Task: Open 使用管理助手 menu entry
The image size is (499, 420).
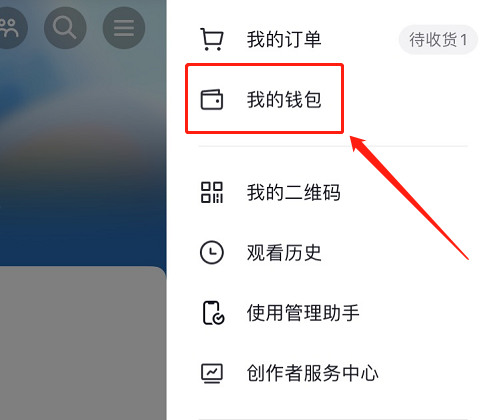Action: tap(333, 313)
